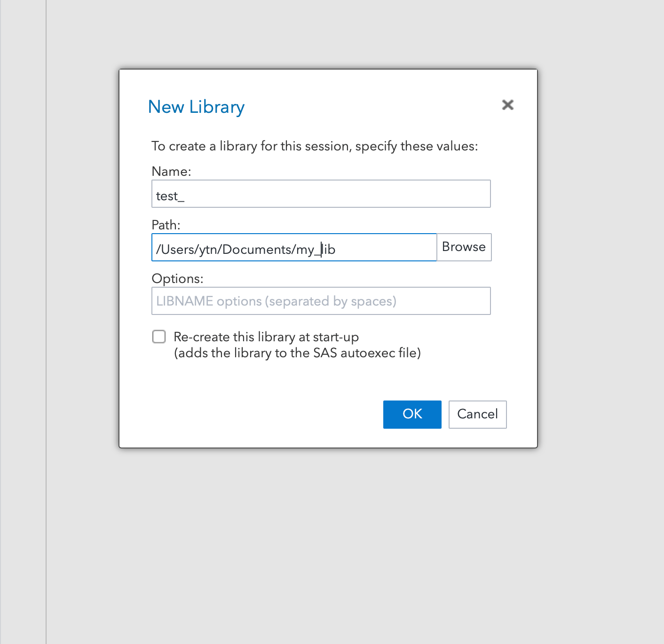664x644 pixels.
Task: Click the Path: field label
Action: [x=166, y=225]
